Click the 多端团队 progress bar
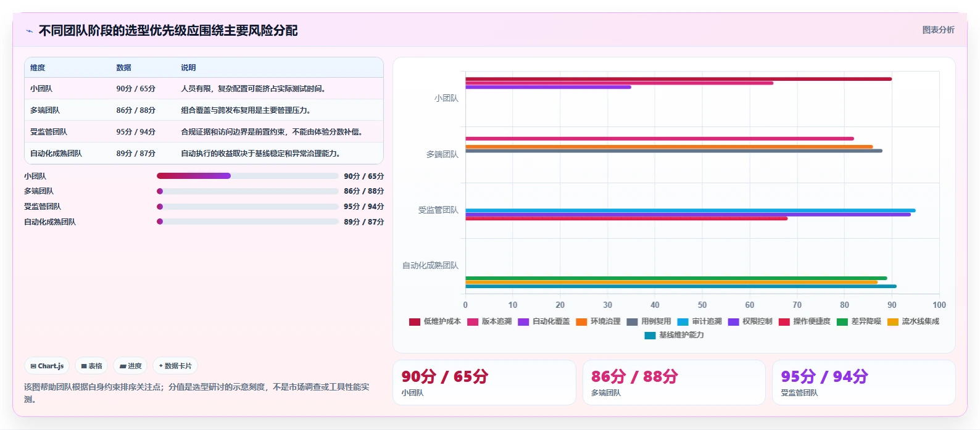Screen dimensions: 980x430 pyautogui.click(x=247, y=191)
